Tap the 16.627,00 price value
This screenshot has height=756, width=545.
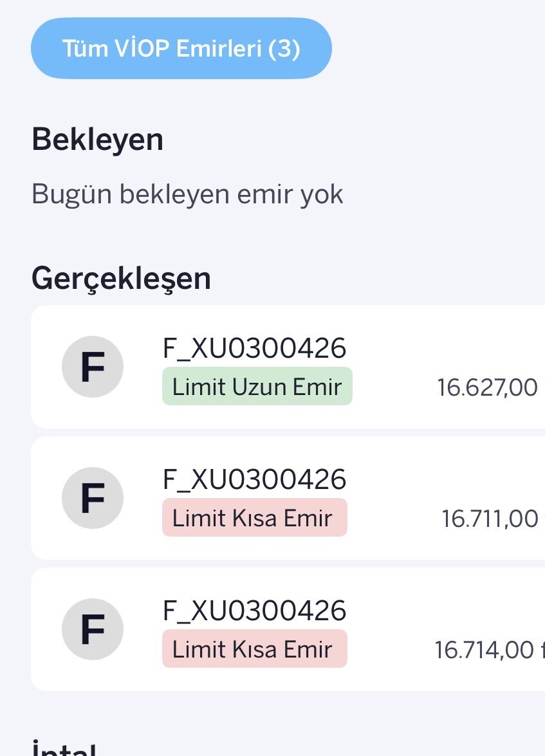click(487, 388)
